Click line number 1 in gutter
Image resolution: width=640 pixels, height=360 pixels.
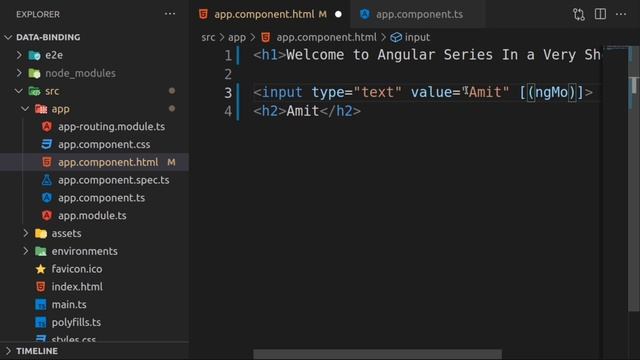pos(228,56)
